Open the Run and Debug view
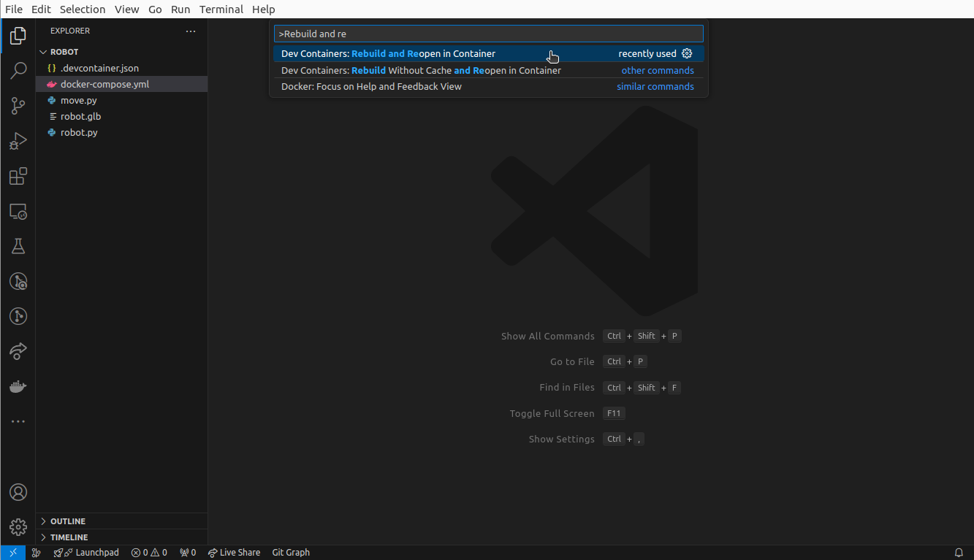974x560 pixels. [18, 141]
